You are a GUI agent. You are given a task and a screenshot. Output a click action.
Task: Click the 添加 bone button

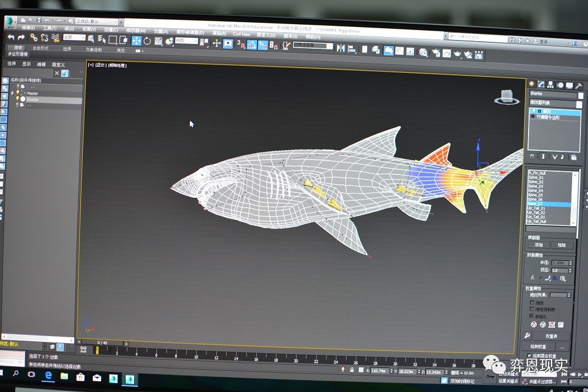click(539, 245)
